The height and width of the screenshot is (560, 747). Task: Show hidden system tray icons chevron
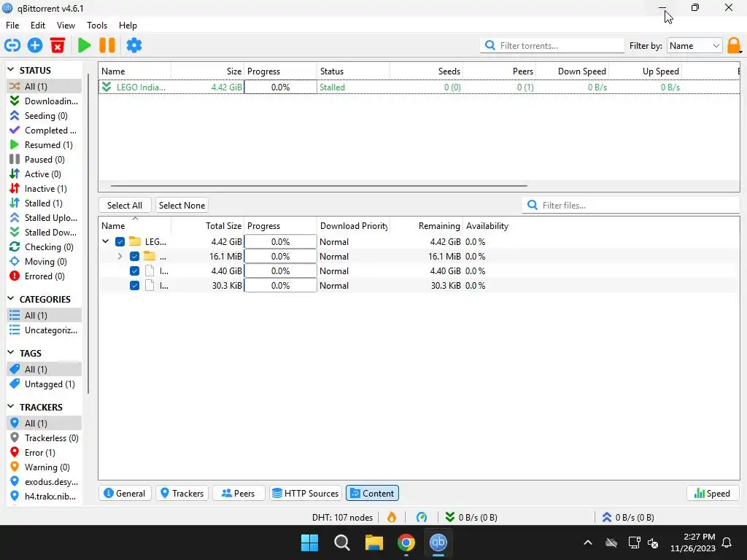pyautogui.click(x=588, y=542)
